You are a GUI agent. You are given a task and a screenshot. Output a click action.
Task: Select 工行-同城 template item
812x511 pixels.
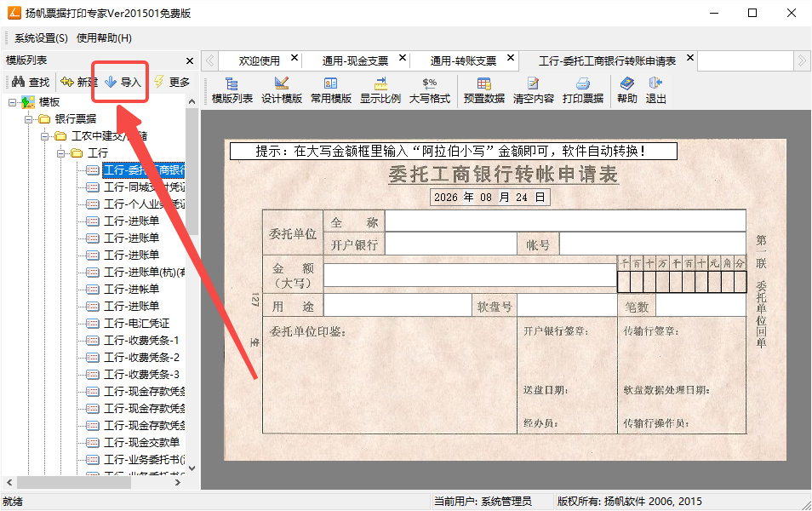(144, 187)
